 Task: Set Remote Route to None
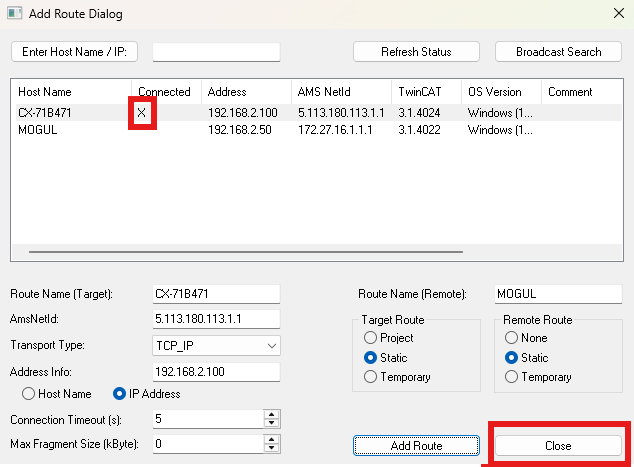[513, 338]
